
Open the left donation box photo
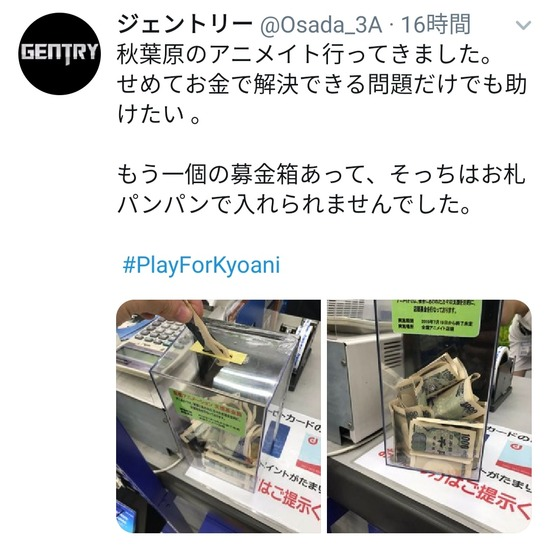(x=218, y=416)
